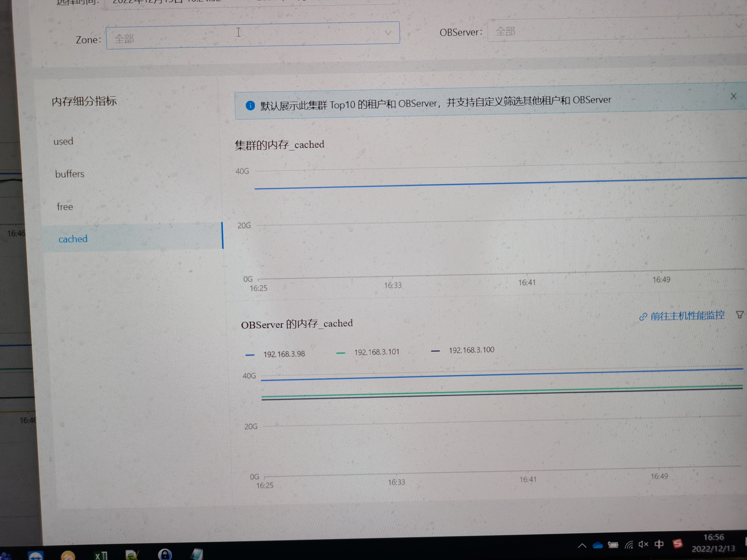The width and height of the screenshot is (747, 560).
Task: Open the OneDrive cloud tray icon
Action: click(x=597, y=545)
